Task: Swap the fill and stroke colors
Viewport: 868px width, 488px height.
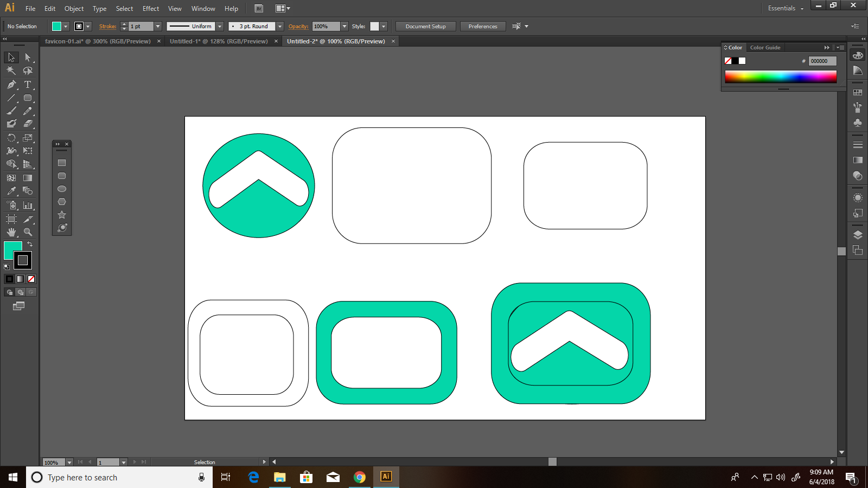Action: coord(30,244)
